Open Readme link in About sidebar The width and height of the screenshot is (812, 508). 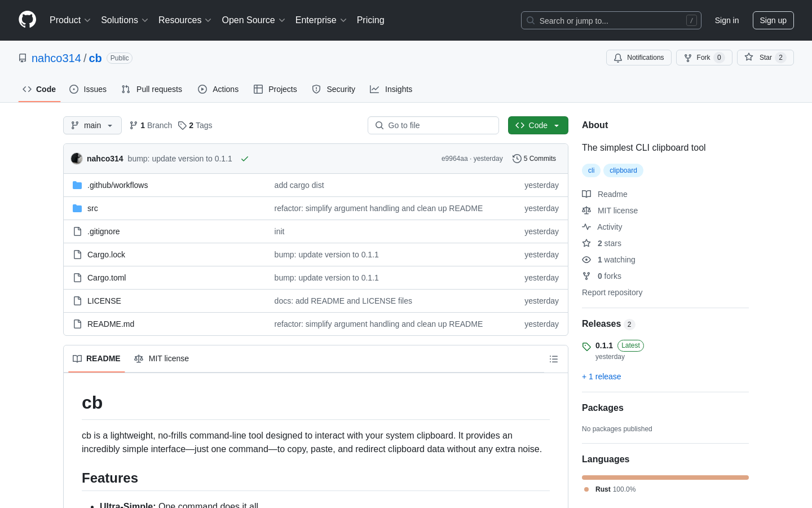pyautogui.click(x=604, y=194)
